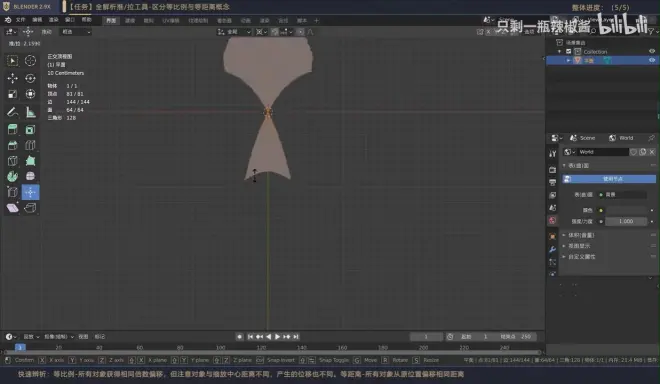Open the snapping options dropdown
This screenshot has height=384, width=660.
287,32
